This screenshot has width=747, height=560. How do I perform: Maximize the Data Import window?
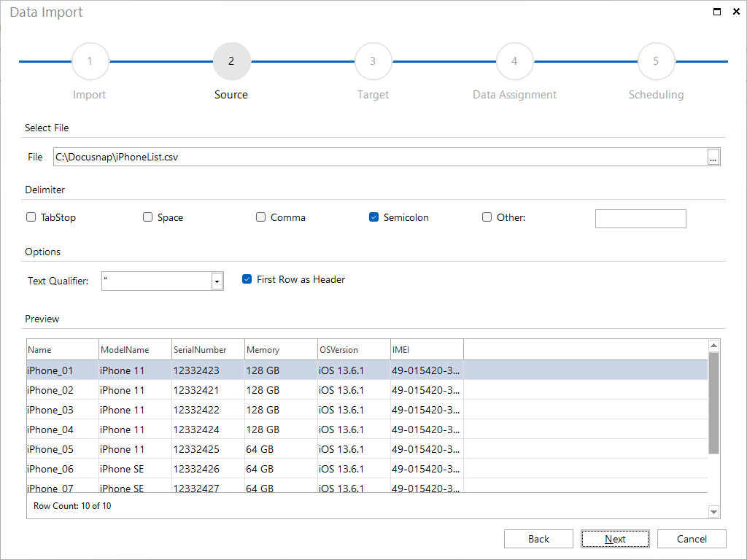[x=716, y=12]
